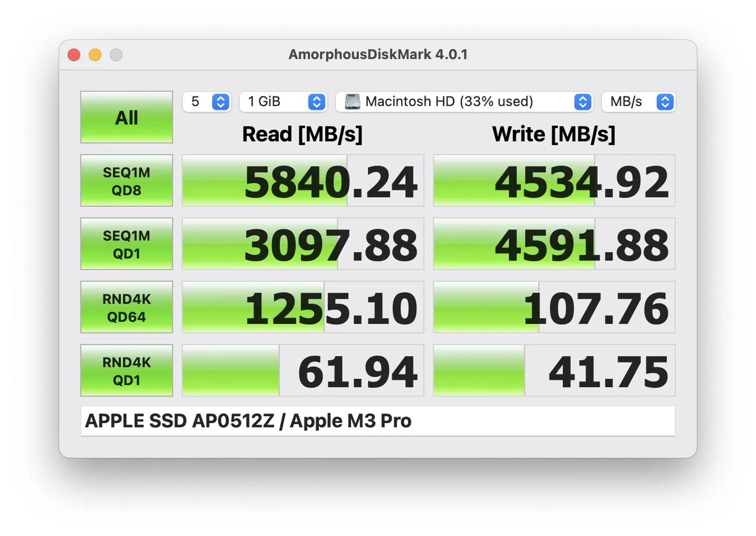
Task: Select the Read [MB/s] column header
Action: (302, 134)
